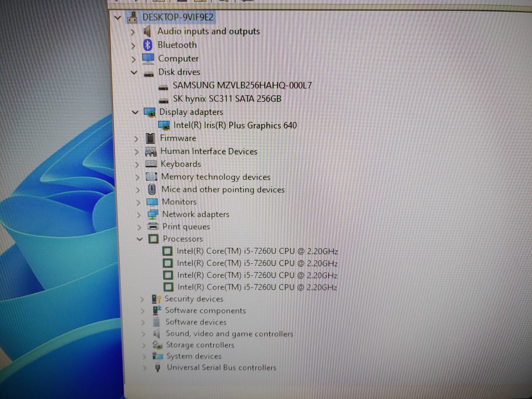
Task: Click the Storage controllers icon
Action: [157, 345]
